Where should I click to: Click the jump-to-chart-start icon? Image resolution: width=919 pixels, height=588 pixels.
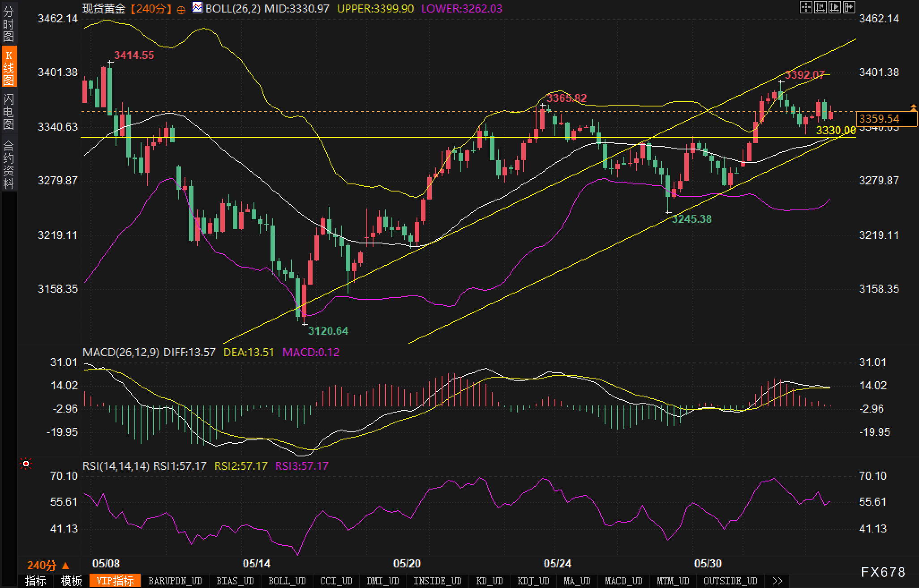coord(820,7)
